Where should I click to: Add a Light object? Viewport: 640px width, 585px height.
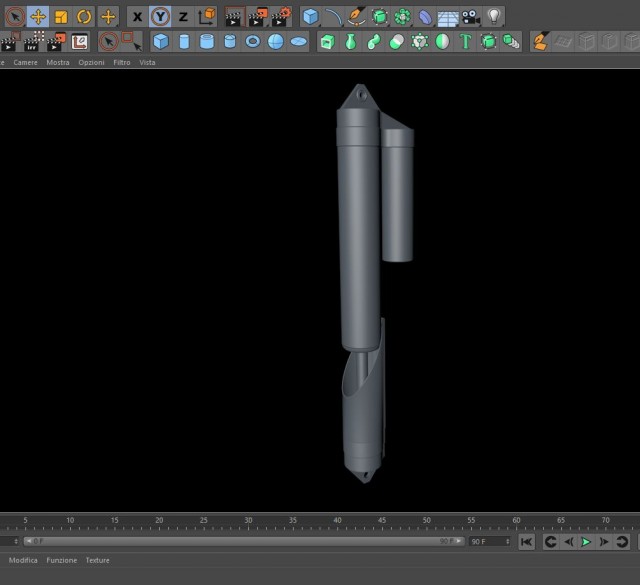click(494, 17)
